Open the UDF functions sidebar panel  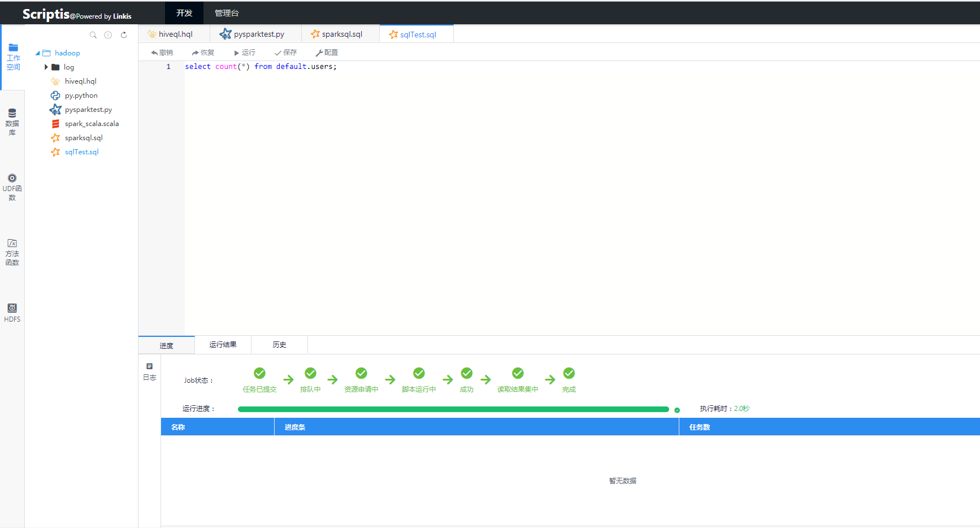click(12, 187)
